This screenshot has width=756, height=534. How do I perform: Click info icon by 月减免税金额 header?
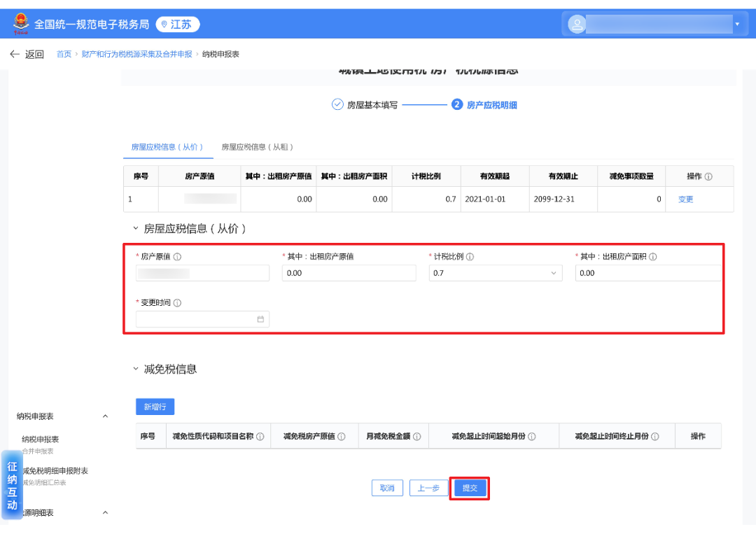(x=417, y=436)
